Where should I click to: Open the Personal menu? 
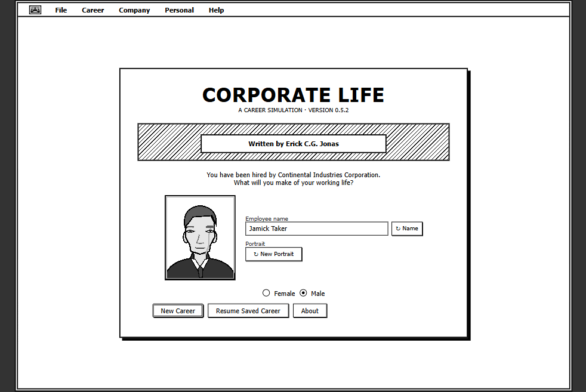(x=179, y=10)
